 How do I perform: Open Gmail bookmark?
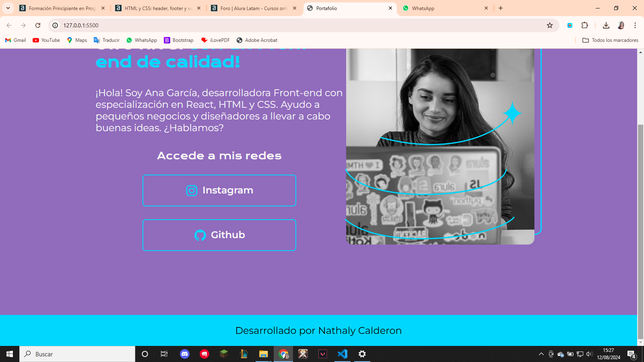[16, 40]
